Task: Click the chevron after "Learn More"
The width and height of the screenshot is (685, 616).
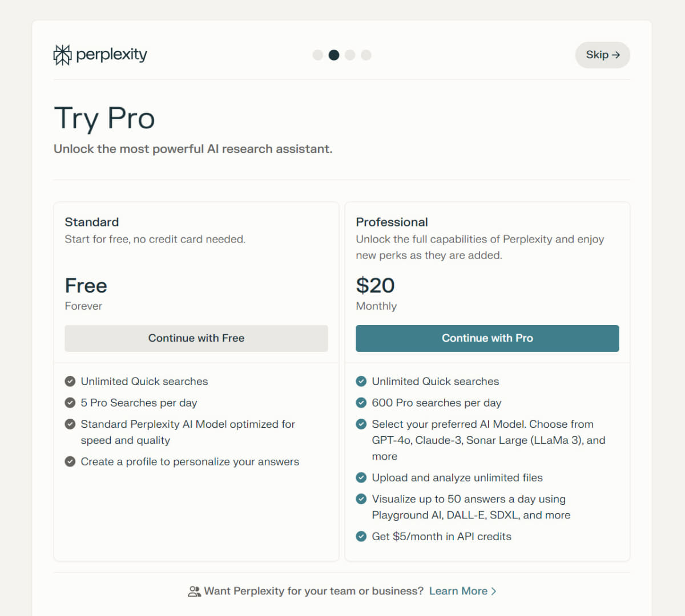Action: click(493, 591)
